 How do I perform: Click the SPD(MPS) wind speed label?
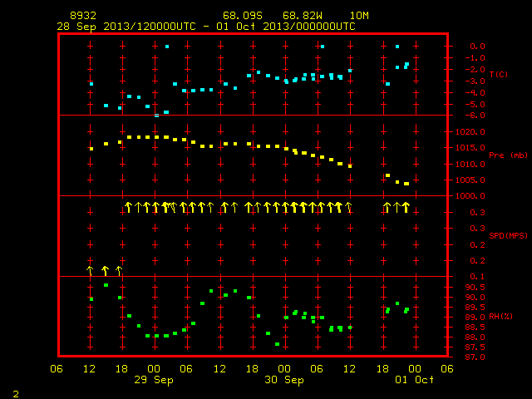(508, 236)
